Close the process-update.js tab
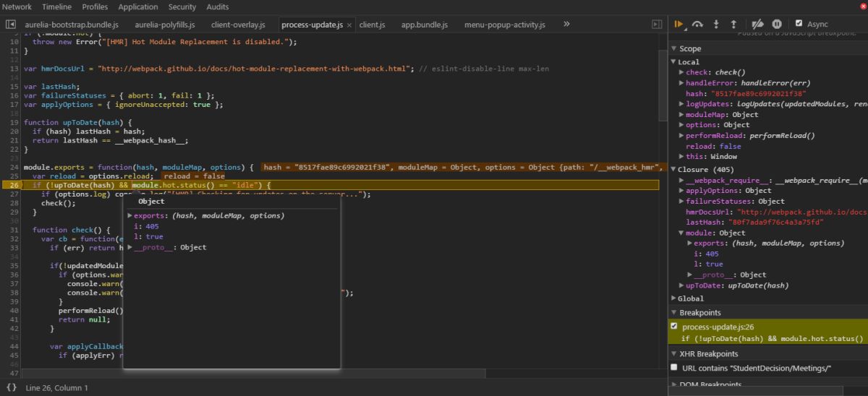 pyautogui.click(x=349, y=25)
